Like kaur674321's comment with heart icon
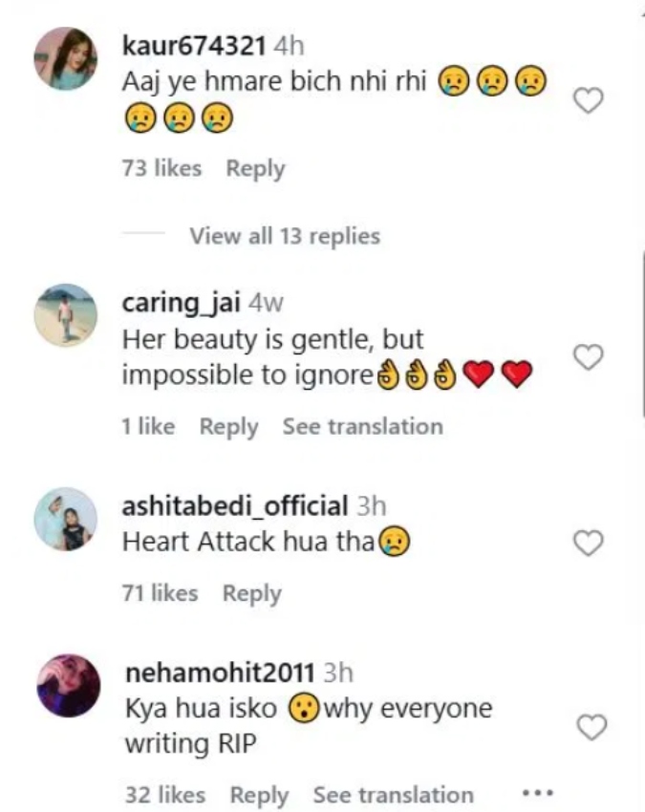 pyautogui.click(x=587, y=99)
